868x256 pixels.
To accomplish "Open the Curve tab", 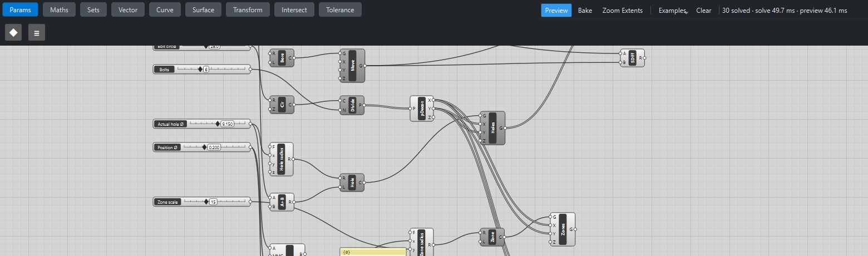I will click(165, 10).
